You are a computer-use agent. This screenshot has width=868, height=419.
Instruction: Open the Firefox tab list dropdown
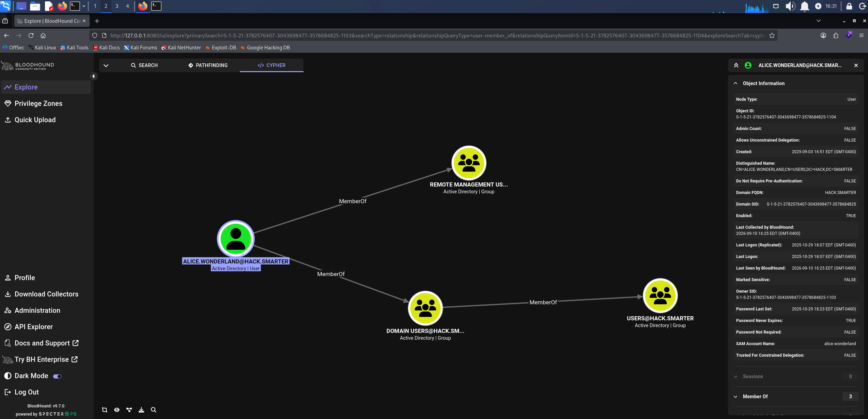coord(819,21)
